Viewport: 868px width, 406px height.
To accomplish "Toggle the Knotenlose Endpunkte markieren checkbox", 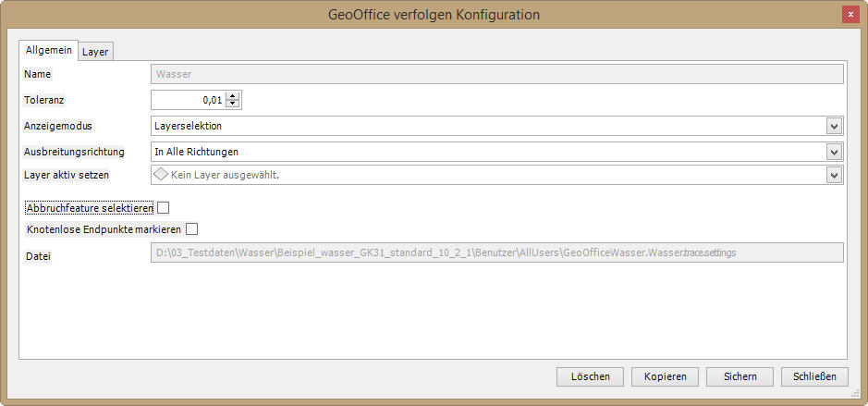I will 192,228.
